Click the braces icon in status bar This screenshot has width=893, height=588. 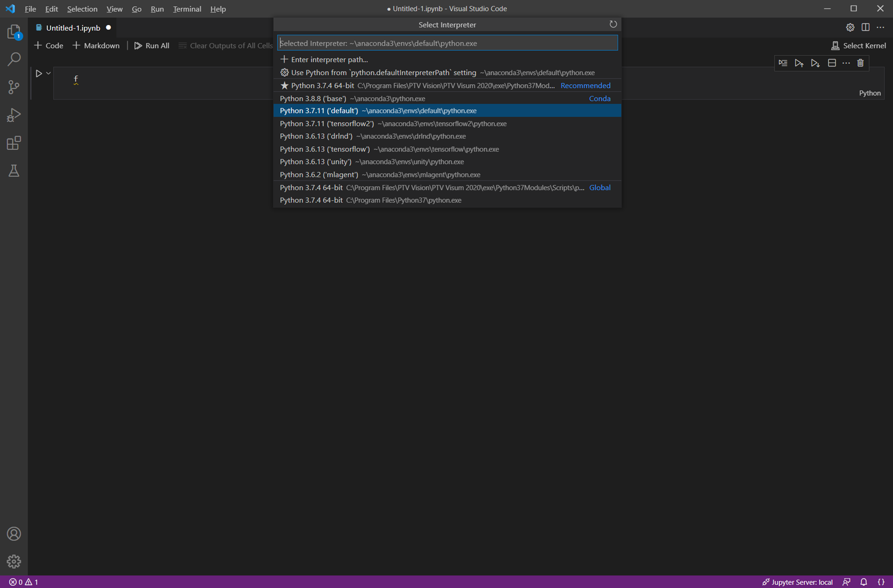[x=881, y=582]
